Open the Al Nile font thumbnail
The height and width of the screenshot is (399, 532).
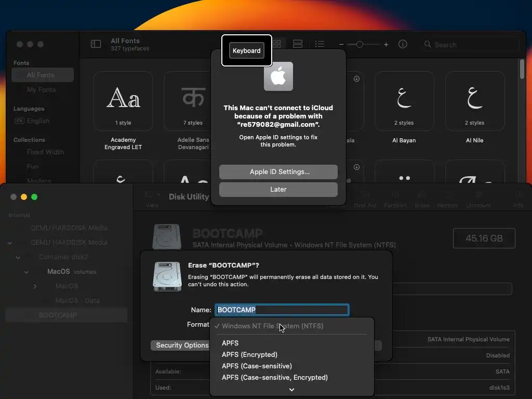coord(475,101)
